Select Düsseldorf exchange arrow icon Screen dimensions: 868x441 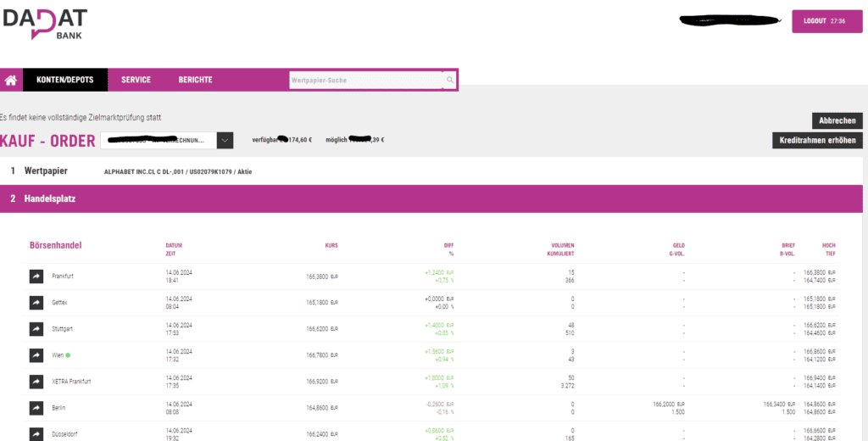[x=36, y=433]
